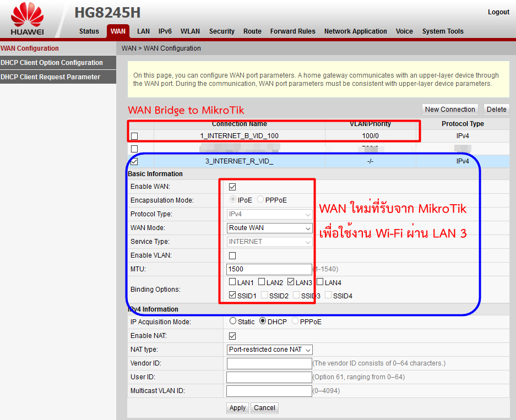Tick checkbox for the blurred second connection

[x=134, y=149]
